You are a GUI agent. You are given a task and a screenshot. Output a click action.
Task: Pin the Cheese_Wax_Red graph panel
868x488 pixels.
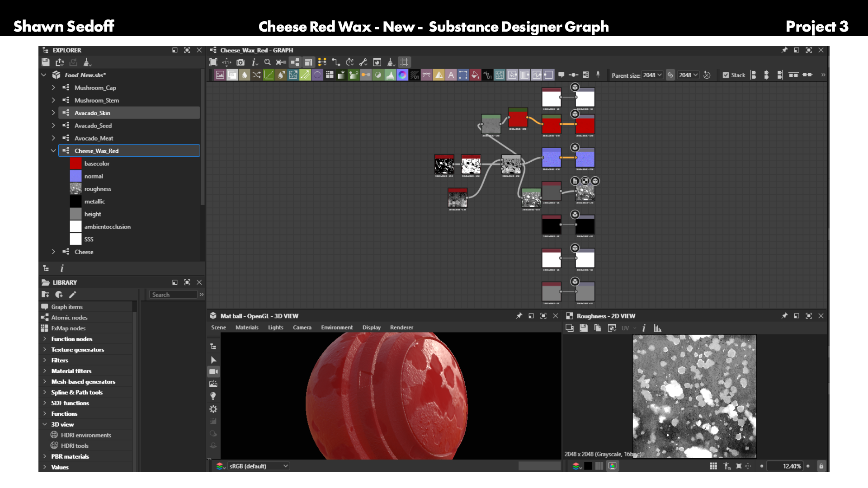click(x=784, y=50)
